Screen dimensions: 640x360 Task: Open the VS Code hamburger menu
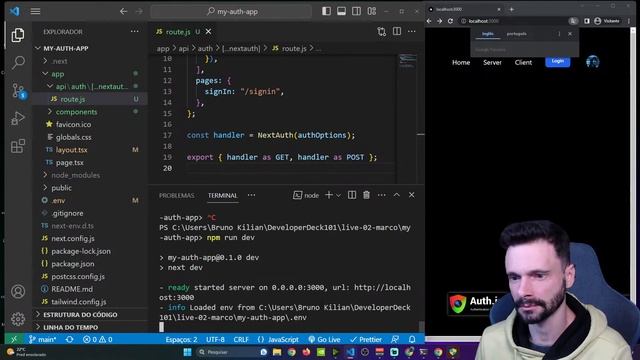coord(36,11)
